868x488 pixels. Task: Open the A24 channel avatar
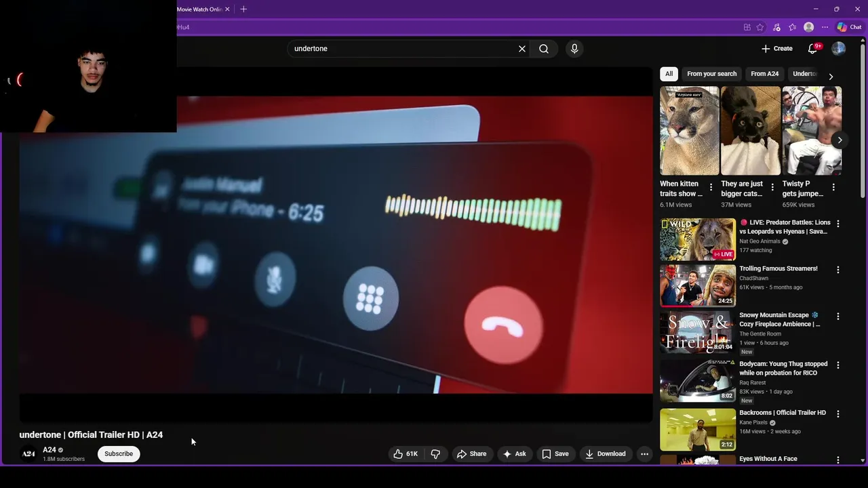point(28,454)
